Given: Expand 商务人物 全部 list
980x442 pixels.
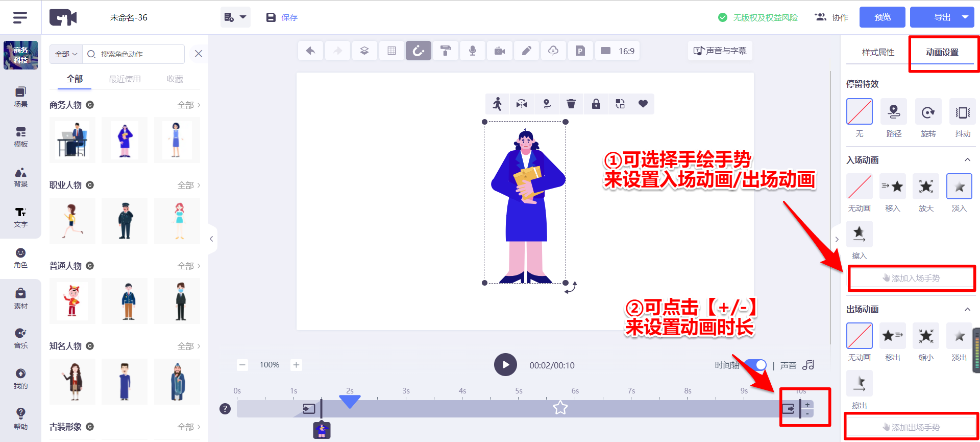Looking at the screenshot, I should point(189,105).
